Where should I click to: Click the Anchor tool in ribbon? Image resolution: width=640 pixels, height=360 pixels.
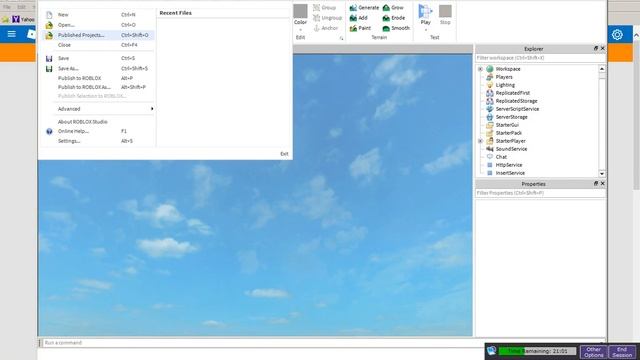point(325,28)
